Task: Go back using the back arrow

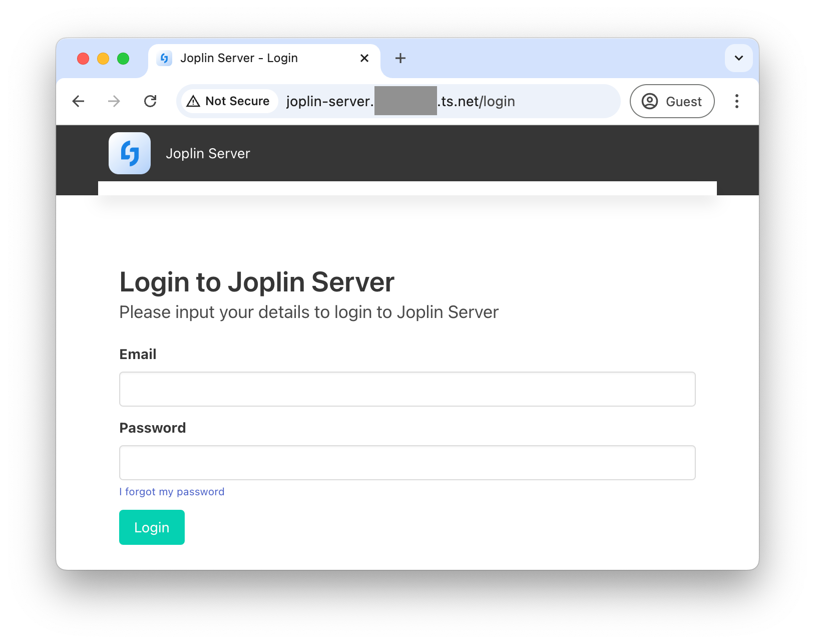Action: pyautogui.click(x=78, y=101)
